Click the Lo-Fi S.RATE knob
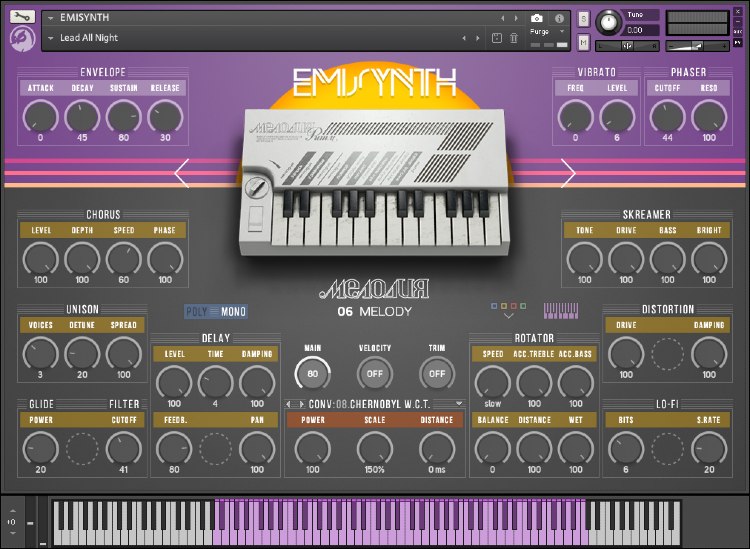Image resolution: width=750 pixels, height=549 pixels. click(709, 449)
